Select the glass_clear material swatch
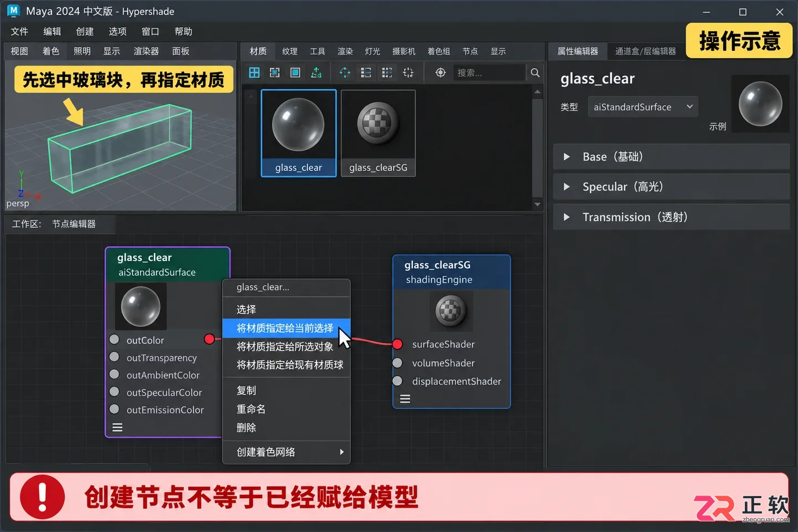Screen dimensions: 798x532 click(299, 133)
